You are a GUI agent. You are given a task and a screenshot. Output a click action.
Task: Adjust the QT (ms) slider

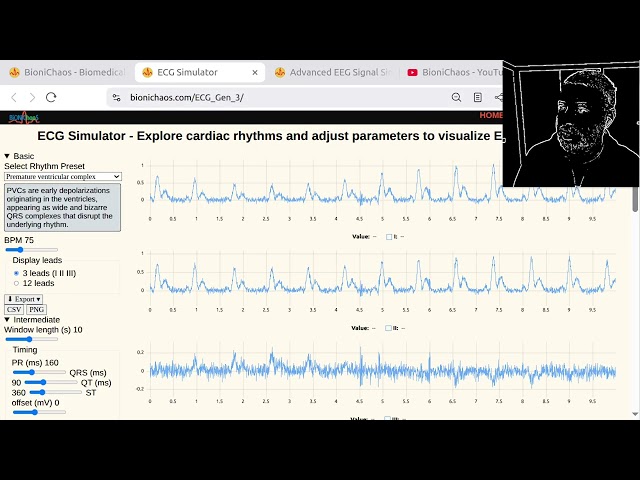tap(55, 392)
